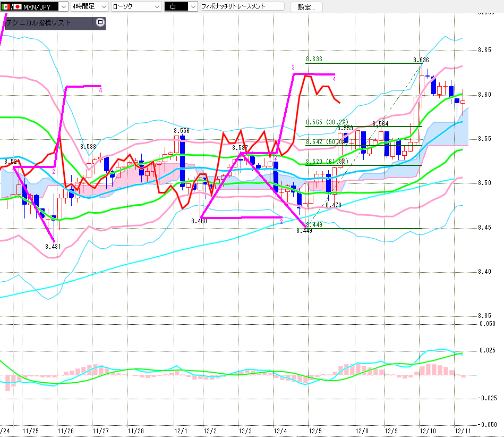
Task: Click the 12/10 date on the time axis
Action: click(425, 431)
